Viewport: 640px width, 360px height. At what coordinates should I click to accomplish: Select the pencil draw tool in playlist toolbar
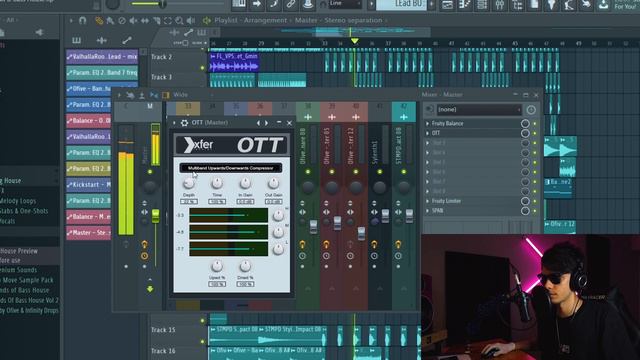99,20
